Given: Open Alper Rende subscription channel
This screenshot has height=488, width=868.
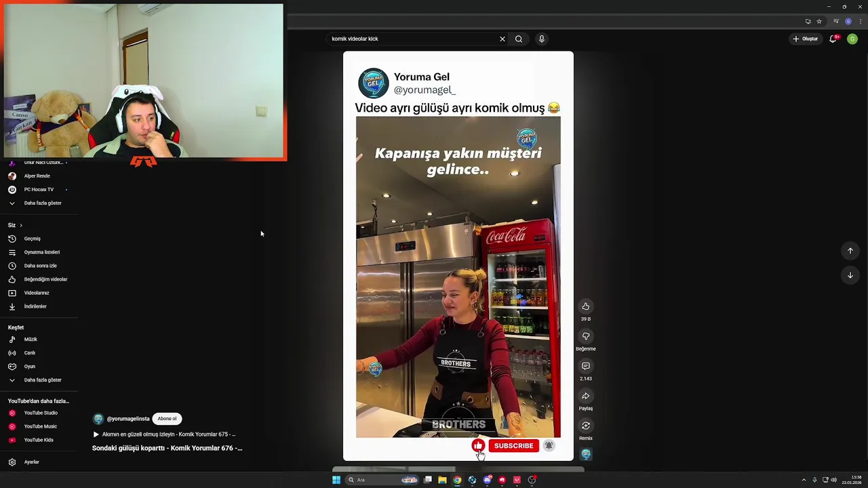Looking at the screenshot, I should click(37, 176).
